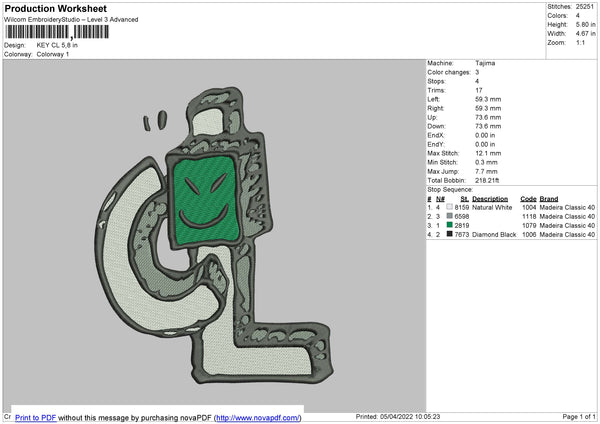Click the Description column header

[x=490, y=198]
